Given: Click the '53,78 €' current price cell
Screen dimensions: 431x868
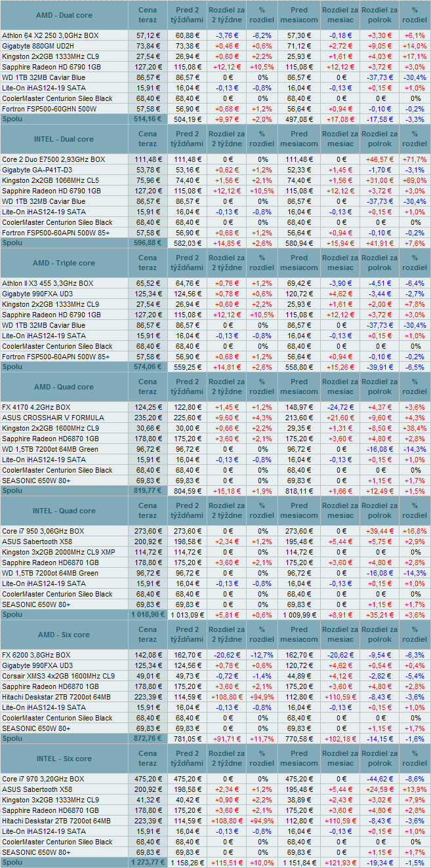Looking at the screenshot, I should coord(148,170).
